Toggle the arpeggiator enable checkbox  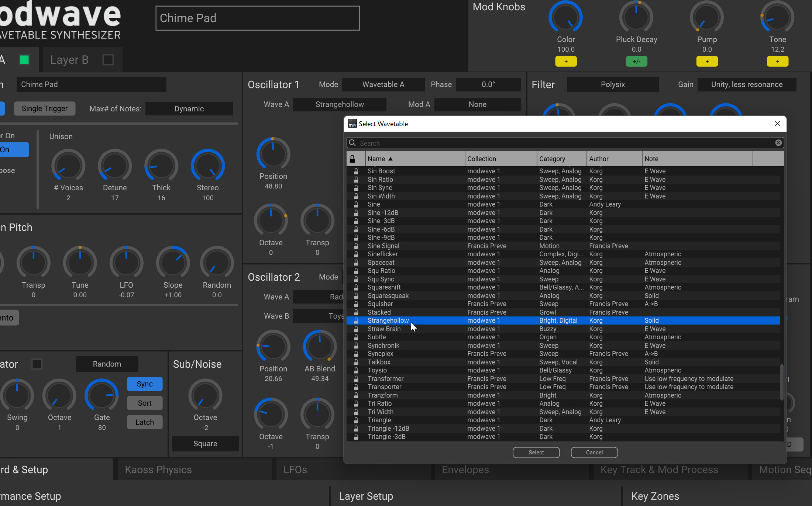[37, 364]
